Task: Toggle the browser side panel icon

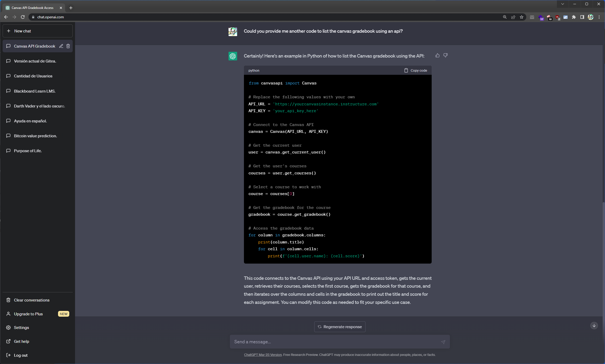Action: click(x=582, y=17)
